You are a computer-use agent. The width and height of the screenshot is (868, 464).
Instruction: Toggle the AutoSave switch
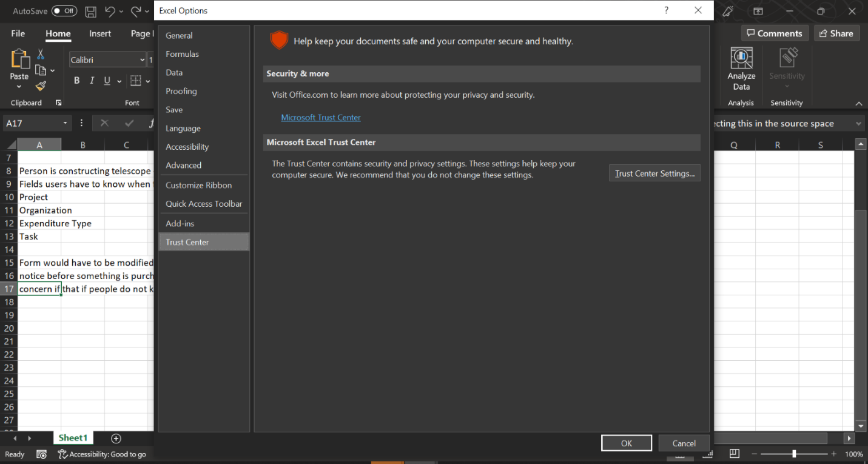pos(64,11)
